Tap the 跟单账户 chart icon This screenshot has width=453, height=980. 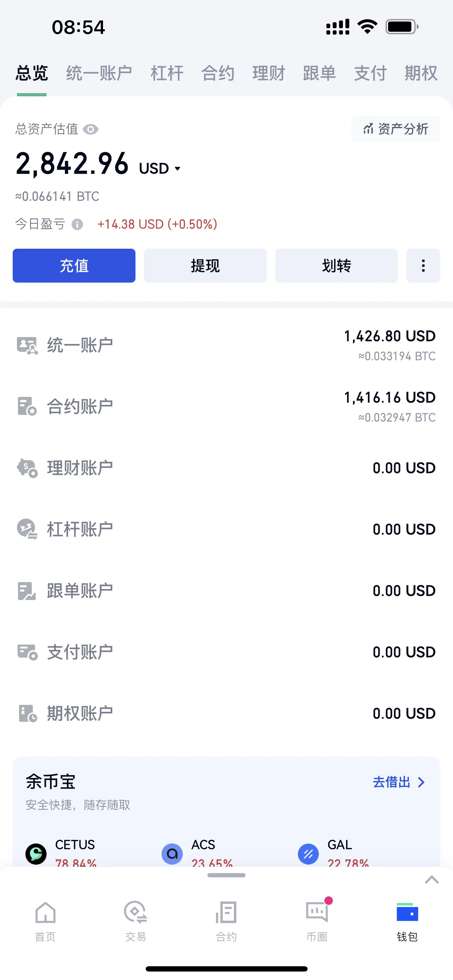(27, 591)
